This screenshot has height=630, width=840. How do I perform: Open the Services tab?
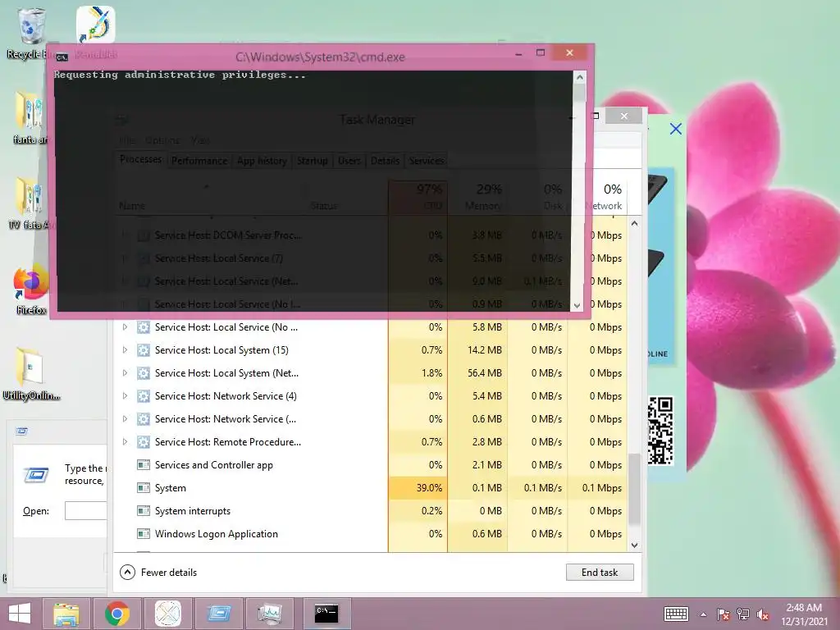tap(427, 161)
